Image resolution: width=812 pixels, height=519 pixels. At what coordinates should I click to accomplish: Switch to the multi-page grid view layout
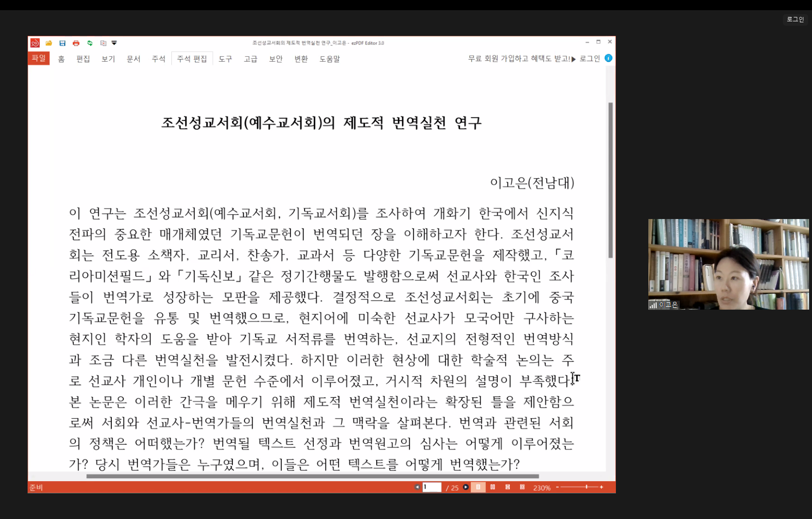pyautogui.click(x=522, y=487)
